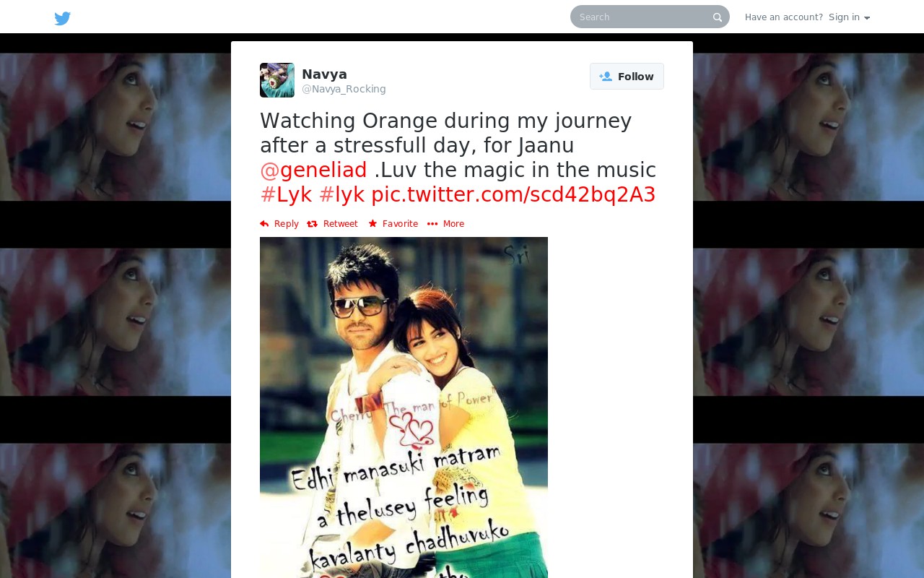Click the @Navya_Rocking handle

pyautogui.click(x=344, y=89)
